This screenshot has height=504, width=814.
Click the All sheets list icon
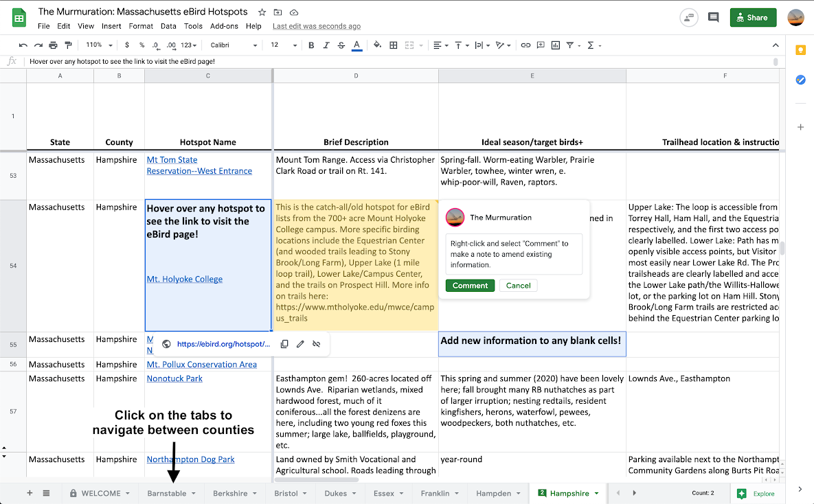pyautogui.click(x=46, y=493)
